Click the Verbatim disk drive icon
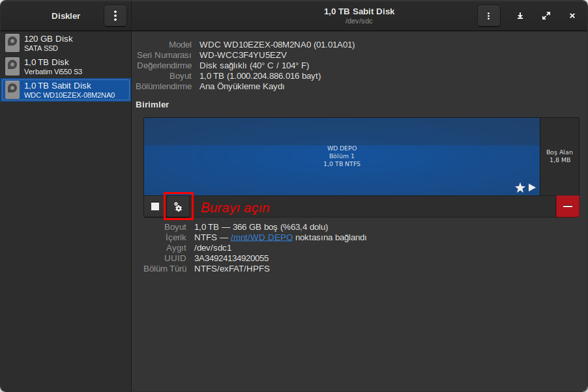This screenshot has width=588, height=392. [x=12, y=66]
